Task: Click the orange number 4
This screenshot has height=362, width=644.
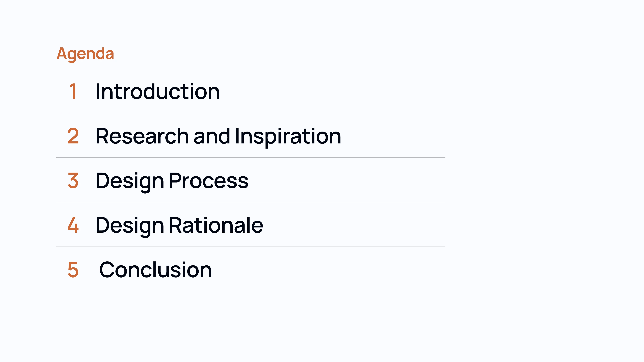Action: (73, 225)
